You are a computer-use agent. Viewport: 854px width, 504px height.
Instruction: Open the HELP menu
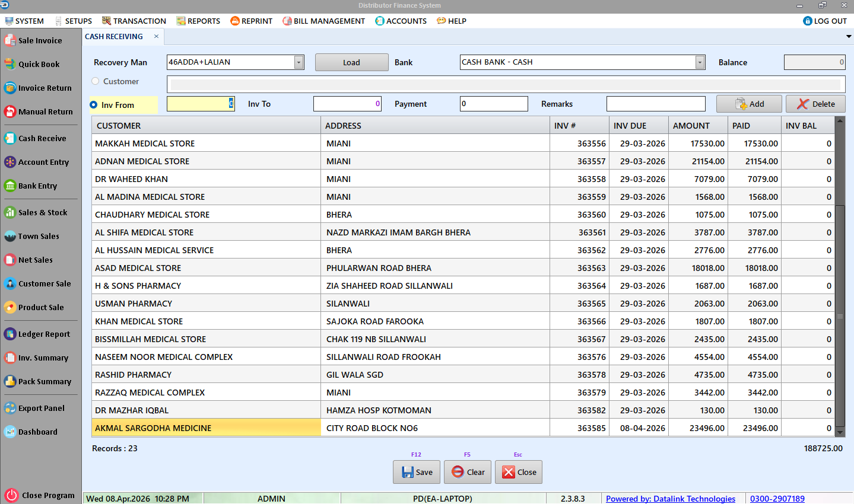coord(452,21)
